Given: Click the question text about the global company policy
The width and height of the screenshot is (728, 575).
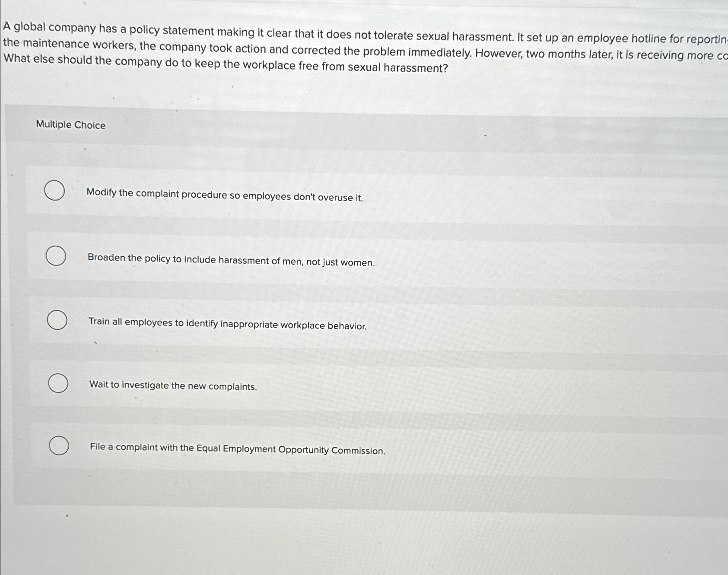Looking at the screenshot, I should pos(302,31).
